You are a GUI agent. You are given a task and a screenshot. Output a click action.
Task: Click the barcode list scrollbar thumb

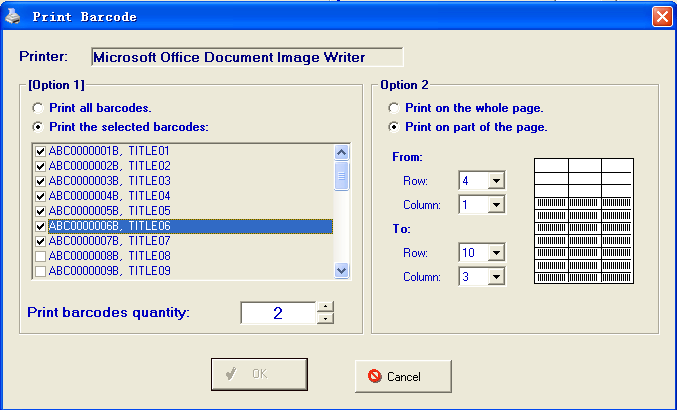tap(341, 176)
